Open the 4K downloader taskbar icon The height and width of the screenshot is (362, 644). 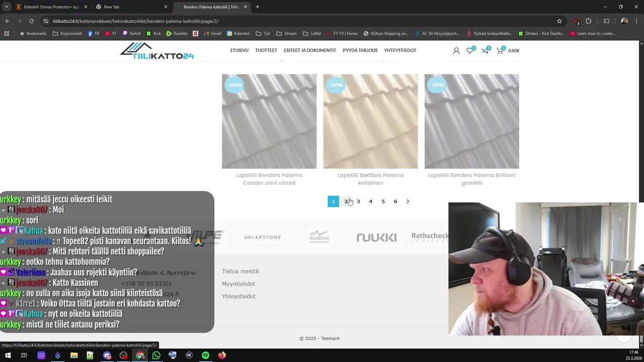click(x=189, y=355)
